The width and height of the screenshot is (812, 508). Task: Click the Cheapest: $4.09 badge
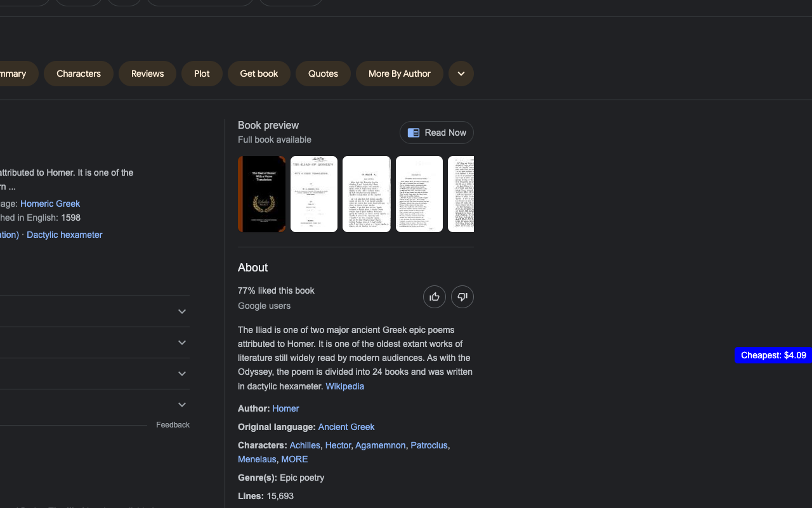[x=773, y=355]
